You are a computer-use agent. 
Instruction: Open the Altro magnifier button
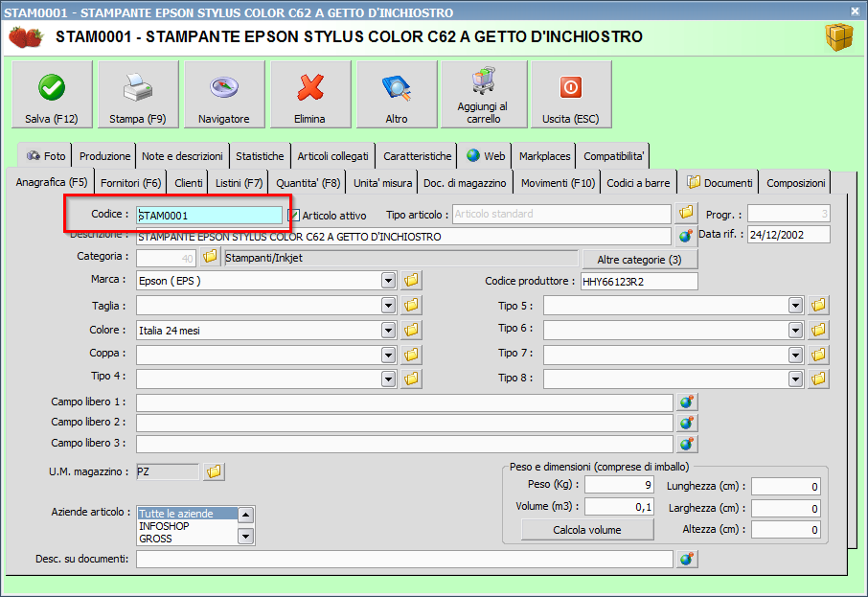click(397, 95)
